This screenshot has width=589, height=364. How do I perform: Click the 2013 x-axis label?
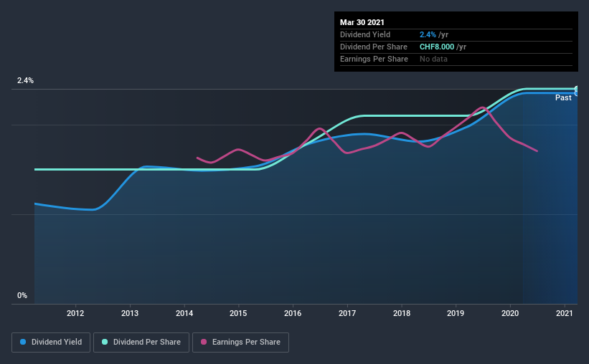click(130, 313)
